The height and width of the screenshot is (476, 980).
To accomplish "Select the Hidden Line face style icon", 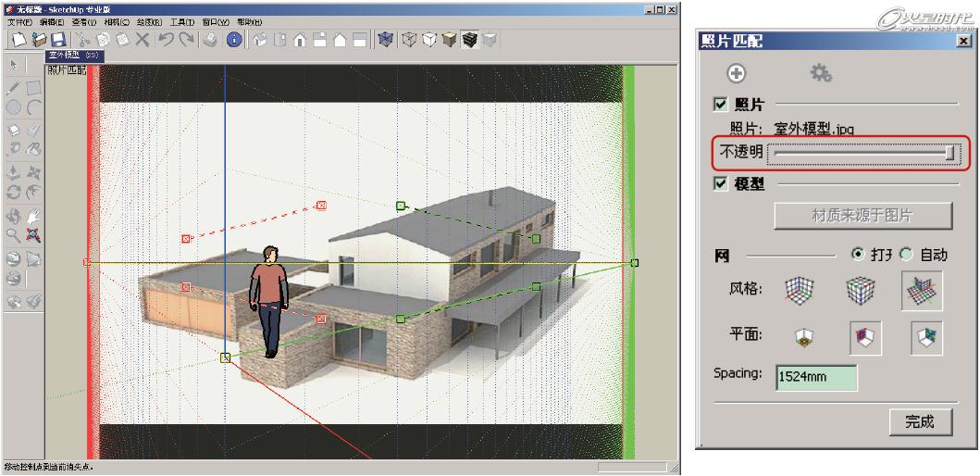I will tap(428, 40).
